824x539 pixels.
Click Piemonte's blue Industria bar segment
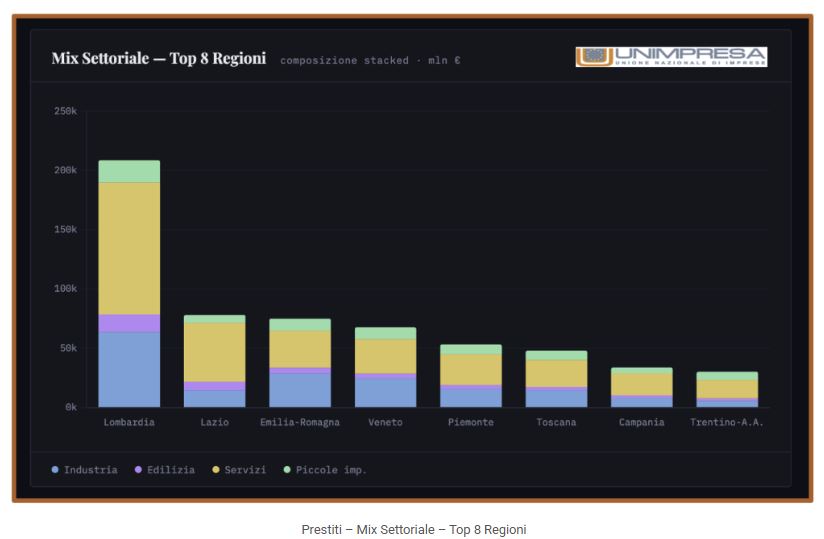point(471,396)
